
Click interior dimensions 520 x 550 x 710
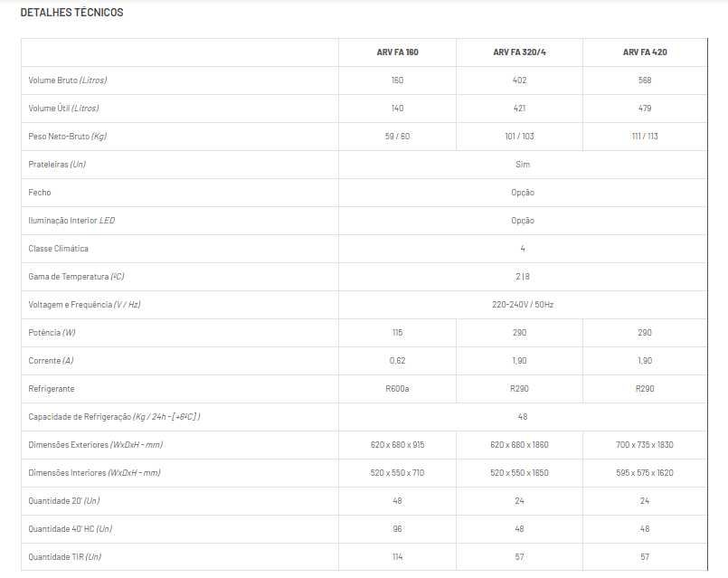pyautogui.click(x=397, y=473)
